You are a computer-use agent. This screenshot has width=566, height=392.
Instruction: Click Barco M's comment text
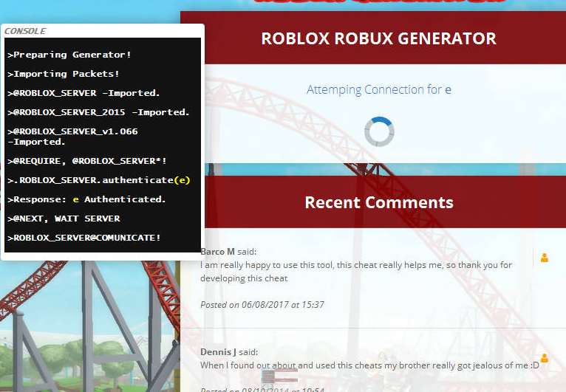coord(355,272)
